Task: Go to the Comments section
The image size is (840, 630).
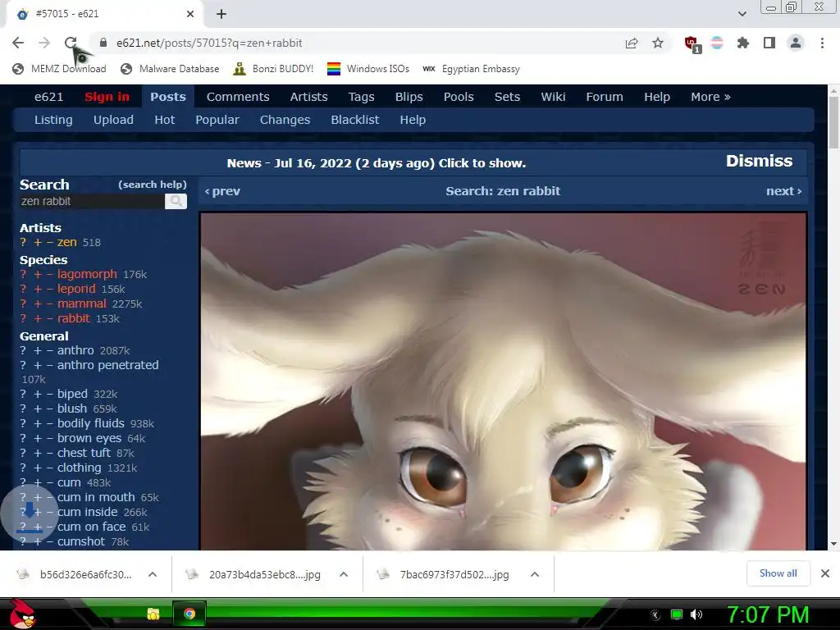Action: click(x=238, y=97)
